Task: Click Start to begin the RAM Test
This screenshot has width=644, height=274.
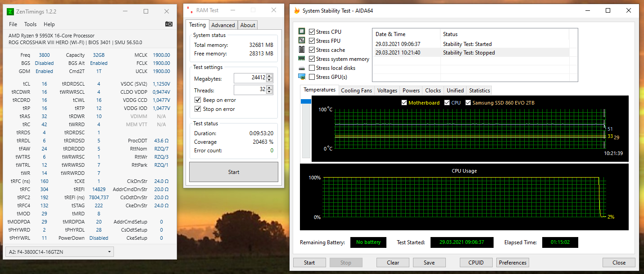Action: pos(233,172)
